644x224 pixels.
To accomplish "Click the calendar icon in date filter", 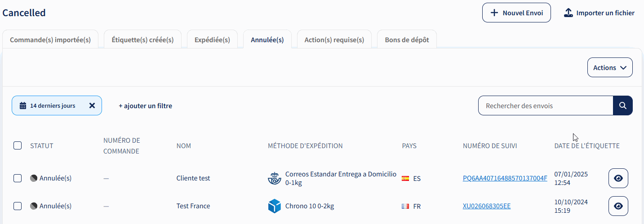I will pos(23,106).
